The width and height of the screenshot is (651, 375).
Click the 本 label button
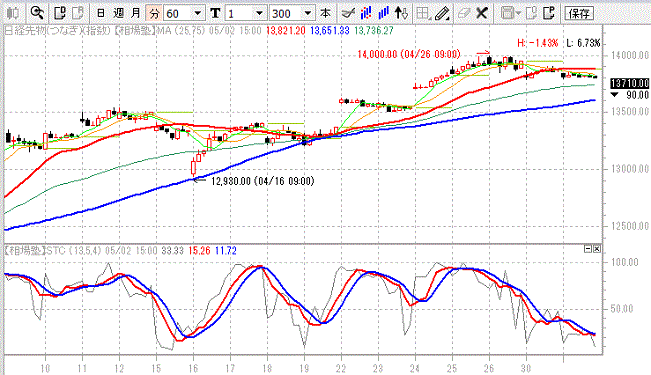pos(326,13)
